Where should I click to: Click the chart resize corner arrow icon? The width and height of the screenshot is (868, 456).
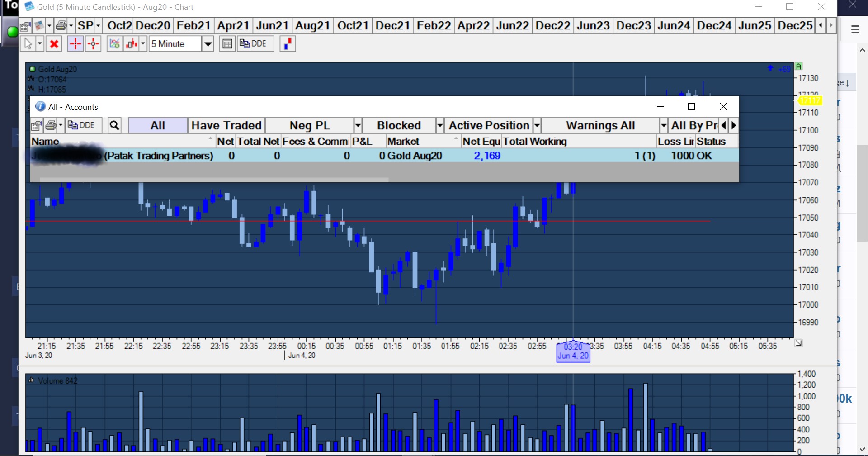[x=799, y=343]
